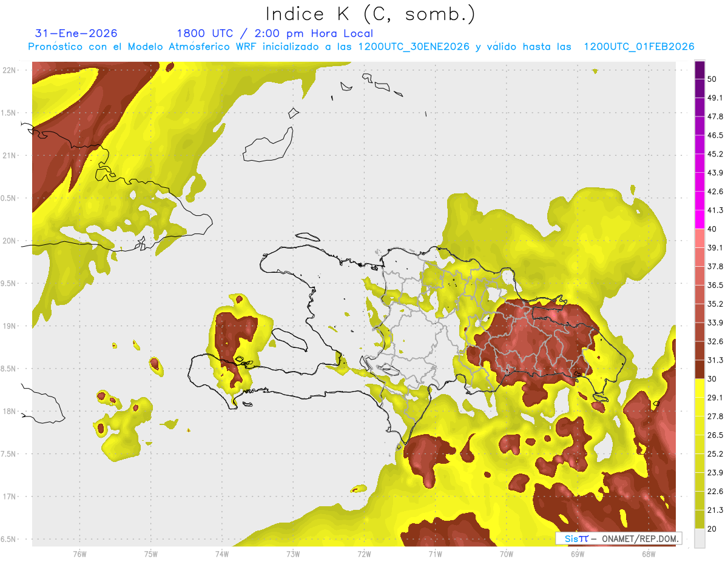This screenshot has height=562, width=728.
Task: Click the 'Indice K (C, somb.)' map title
Action: [371, 13]
